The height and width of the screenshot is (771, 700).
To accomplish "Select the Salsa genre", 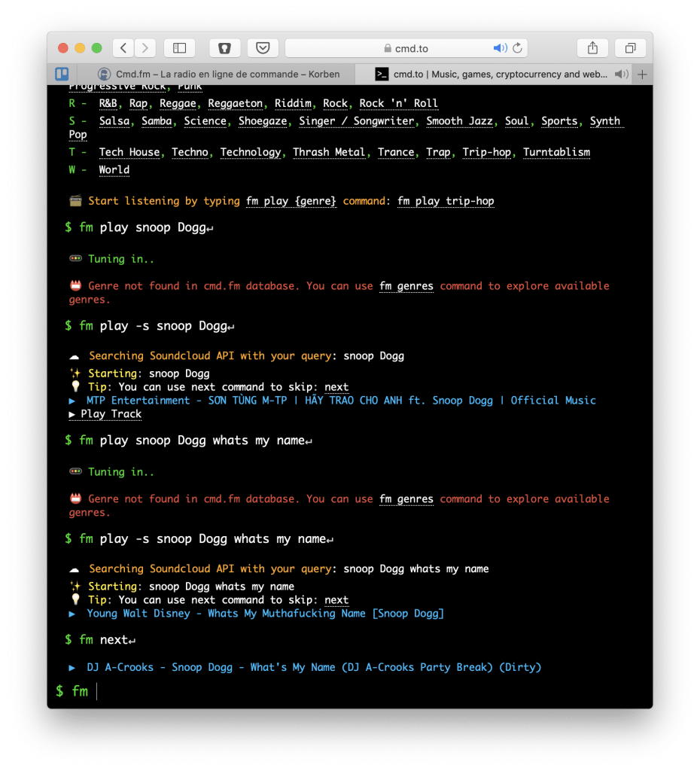I will pos(114,121).
